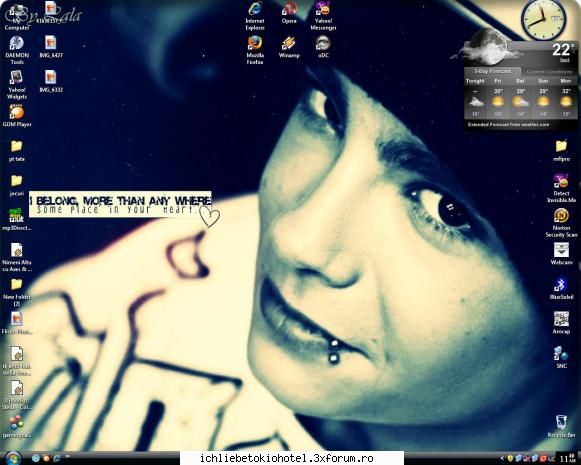Open the 'pt tata' folder
This screenshot has height=465, width=581.
tap(16, 150)
